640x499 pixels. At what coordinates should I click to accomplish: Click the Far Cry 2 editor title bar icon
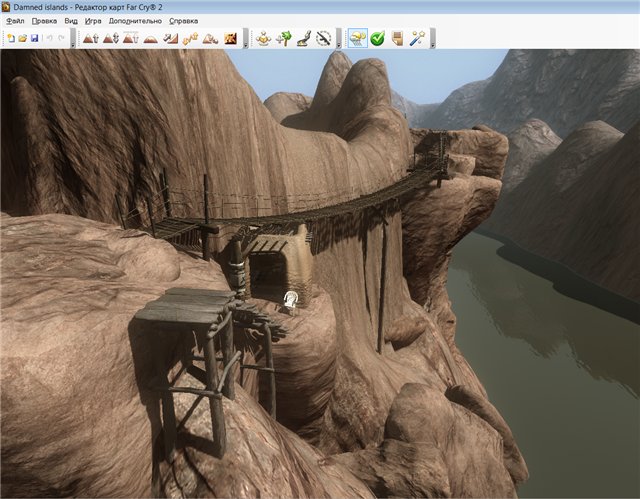(6, 7)
